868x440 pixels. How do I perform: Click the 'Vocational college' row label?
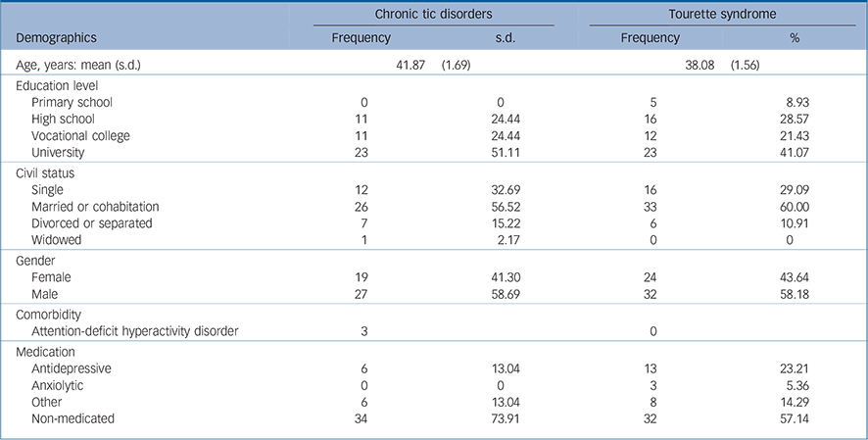coord(80,135)
